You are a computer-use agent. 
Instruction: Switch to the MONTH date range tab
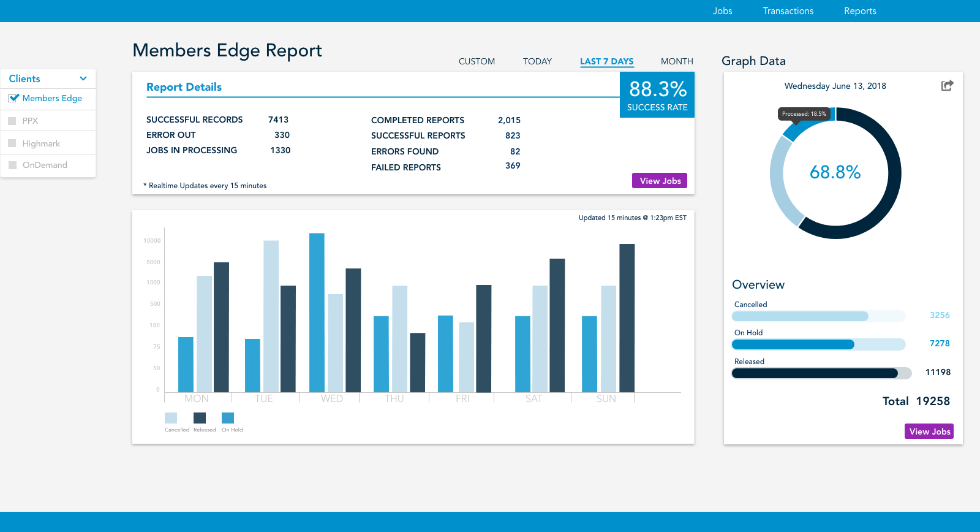pyautogui.click(x=677, y=61)
